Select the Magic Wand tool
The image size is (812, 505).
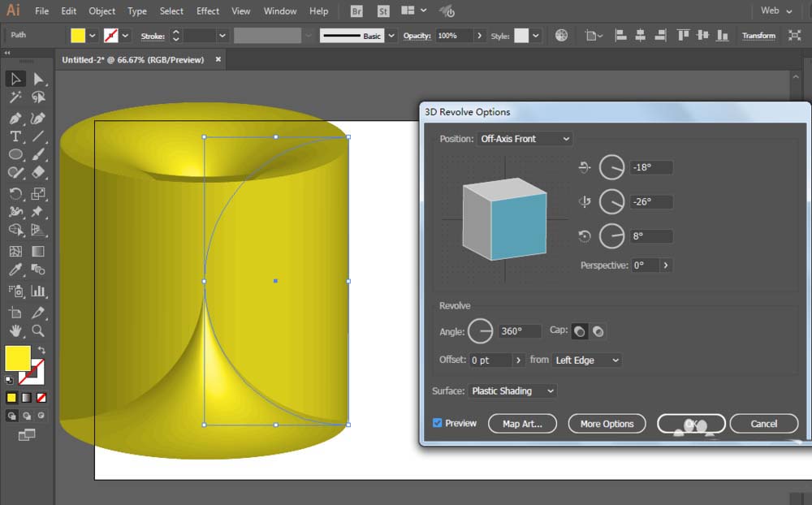(15, 97)
